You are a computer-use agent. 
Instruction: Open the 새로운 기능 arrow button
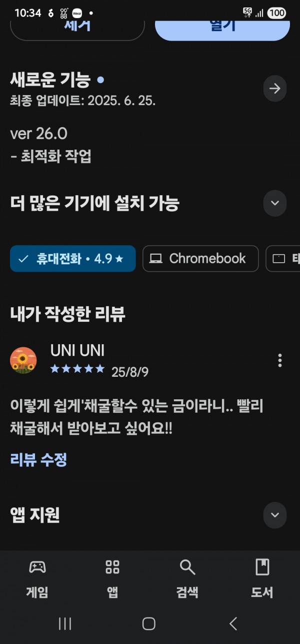(274, 89)
